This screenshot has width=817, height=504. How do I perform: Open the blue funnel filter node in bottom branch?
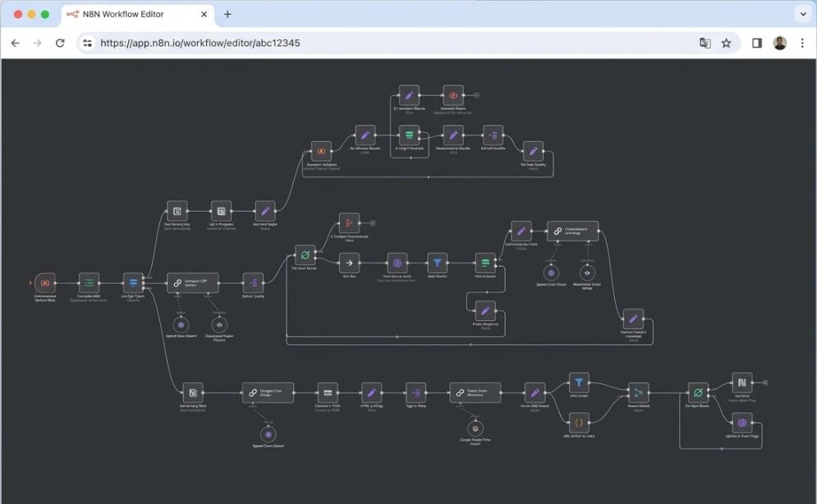tap(578, 383)
